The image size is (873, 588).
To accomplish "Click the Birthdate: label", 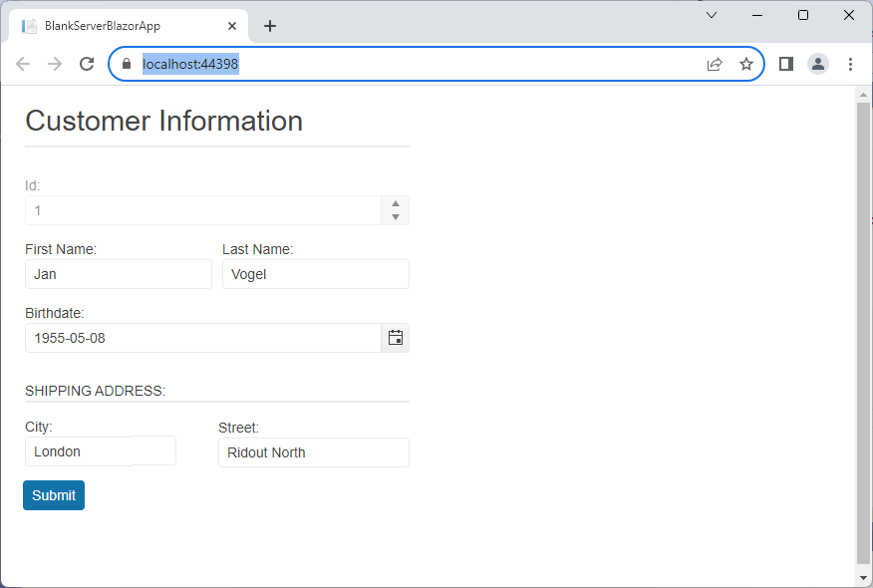I will pyautogui.click(x=55, y=313).
